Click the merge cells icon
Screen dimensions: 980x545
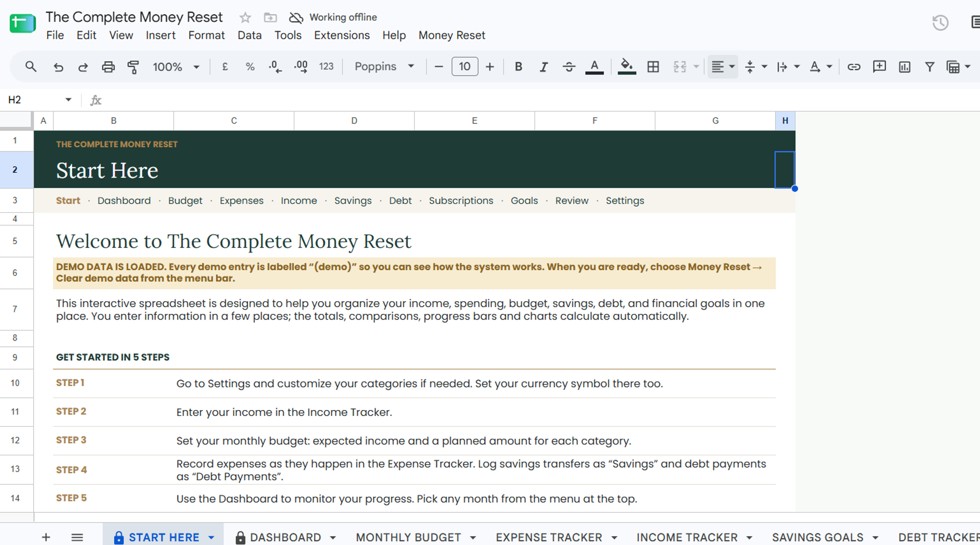tap(679, 67)
